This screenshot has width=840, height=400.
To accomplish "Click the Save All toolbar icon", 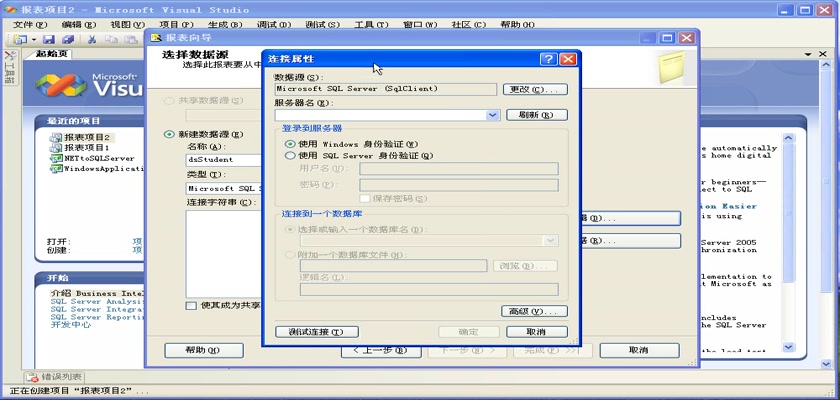I will (x=68, y=39).
